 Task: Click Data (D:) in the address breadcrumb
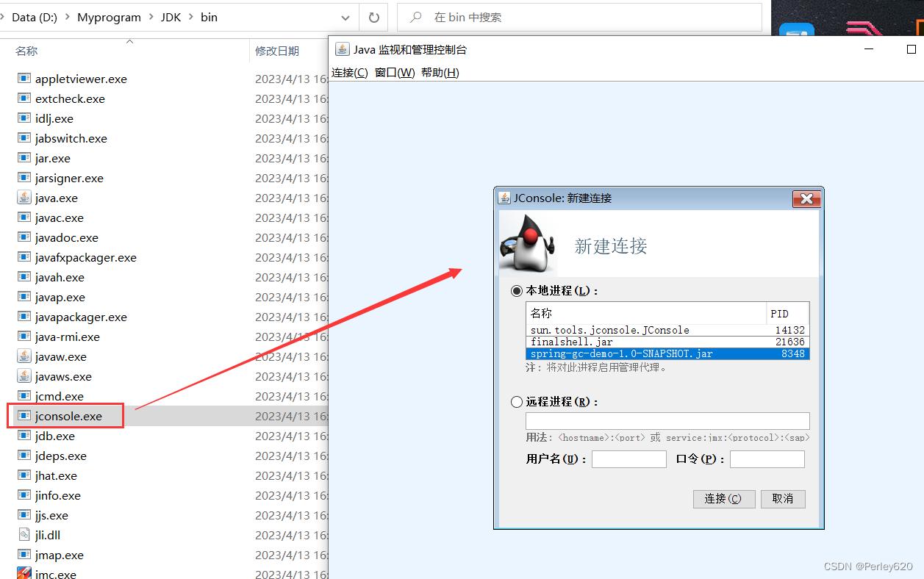[x=35, y=17]
